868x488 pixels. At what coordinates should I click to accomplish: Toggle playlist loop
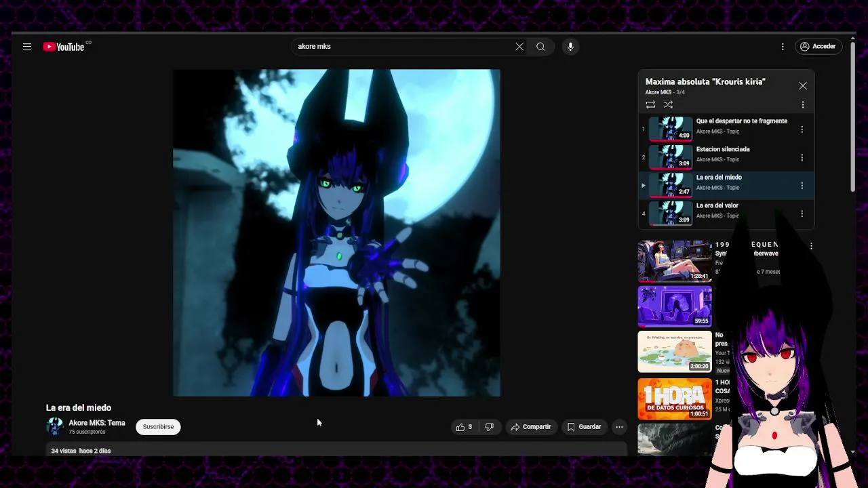tap(650, 104)
